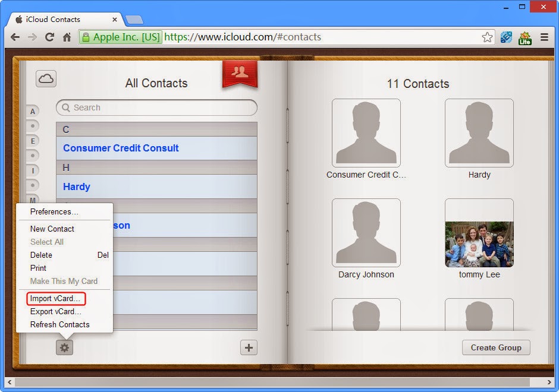Click the blue globe extension icon
Screen dimensions: 559x392
point(506,37)
